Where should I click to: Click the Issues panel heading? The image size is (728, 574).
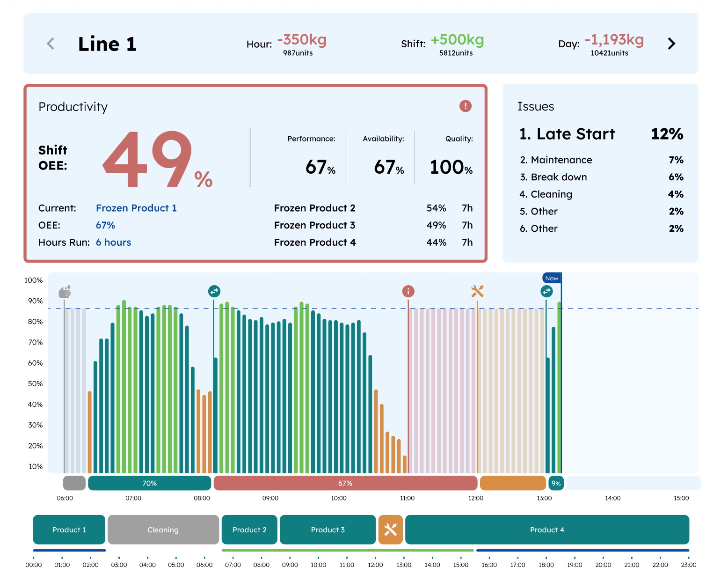[x=536, y=107]
